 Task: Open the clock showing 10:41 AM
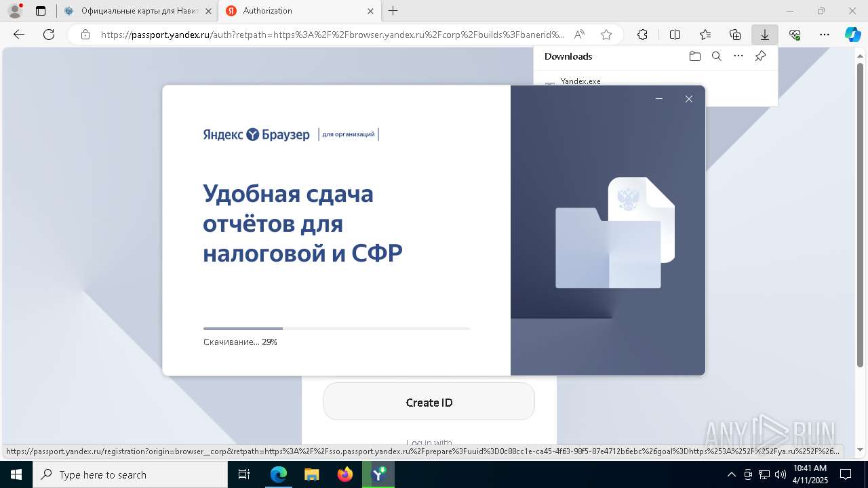810,474
